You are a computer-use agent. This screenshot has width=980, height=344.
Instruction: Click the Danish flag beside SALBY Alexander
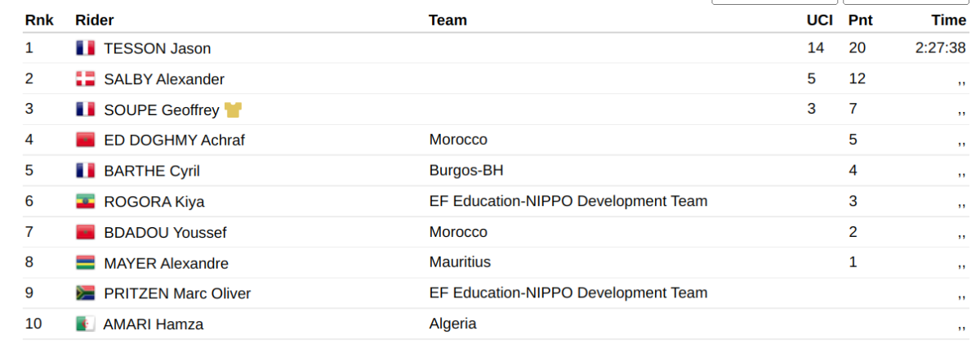coord(85,79)
